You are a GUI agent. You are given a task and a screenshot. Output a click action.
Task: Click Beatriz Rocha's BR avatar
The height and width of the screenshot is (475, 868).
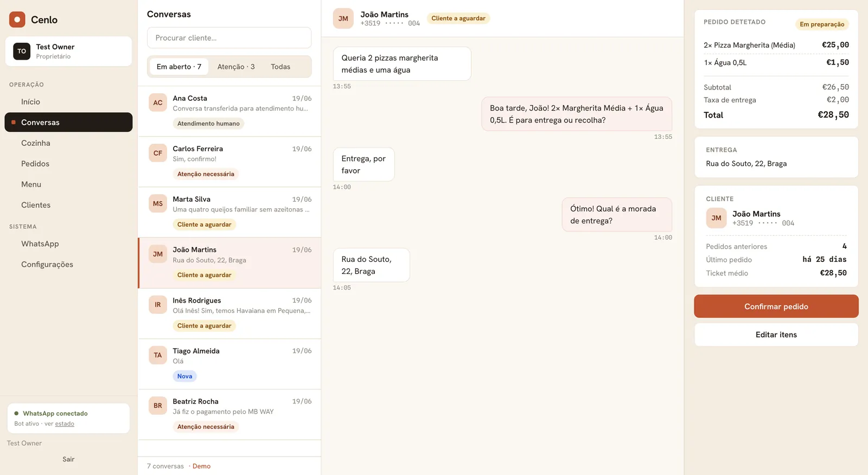coord(158,406)
